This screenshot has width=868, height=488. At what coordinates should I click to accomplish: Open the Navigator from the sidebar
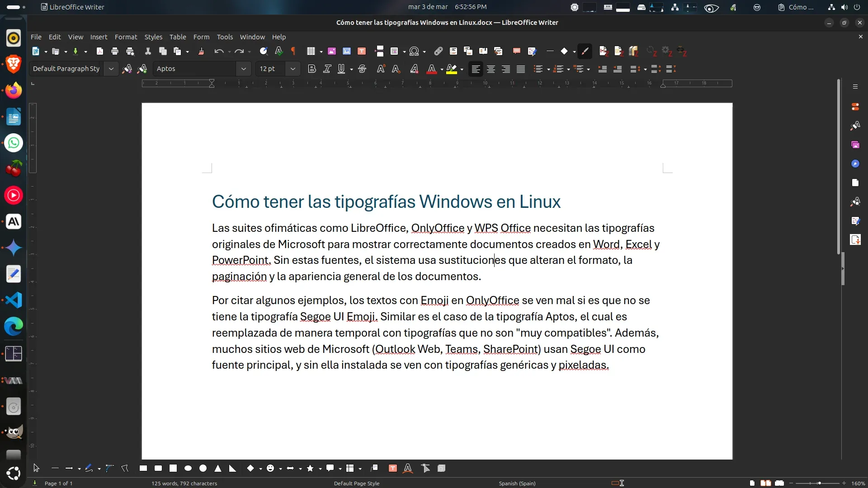pyautogui.click(x=856, y=164)
